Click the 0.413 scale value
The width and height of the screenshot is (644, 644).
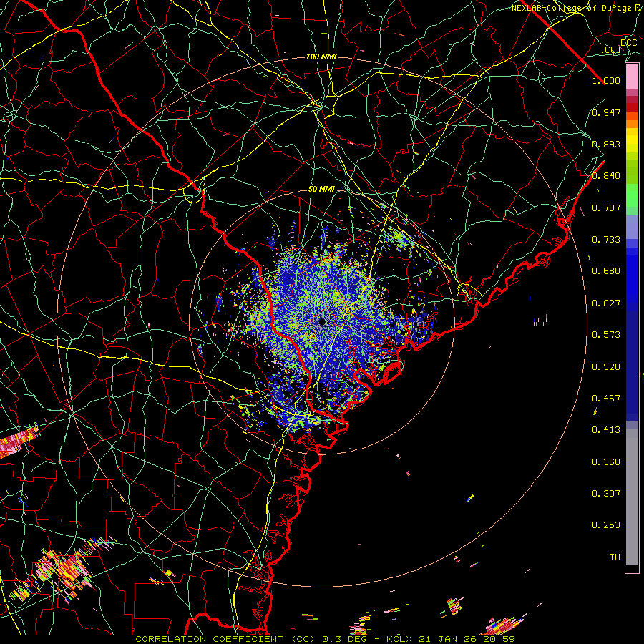(606, 430)
